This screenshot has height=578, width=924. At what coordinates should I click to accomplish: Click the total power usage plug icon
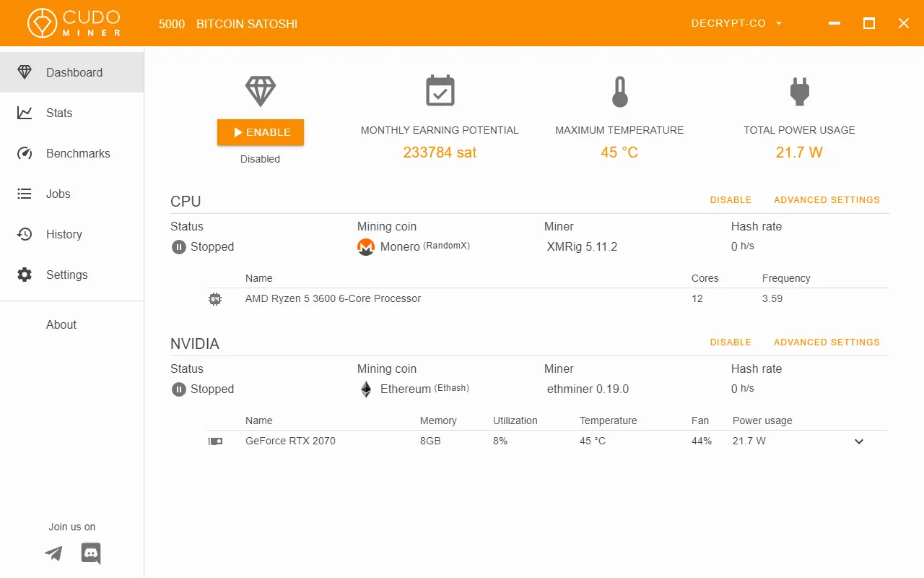799,90
